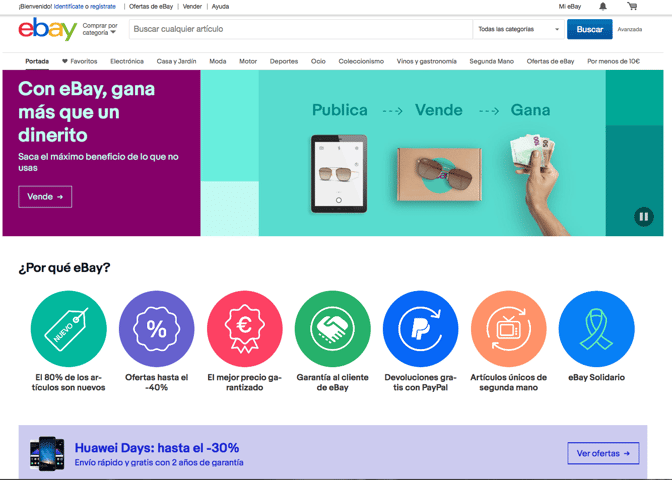This screenshot has width=672, height=480.
Task: Click the sunglasses box image in banner
Action: 439,174
